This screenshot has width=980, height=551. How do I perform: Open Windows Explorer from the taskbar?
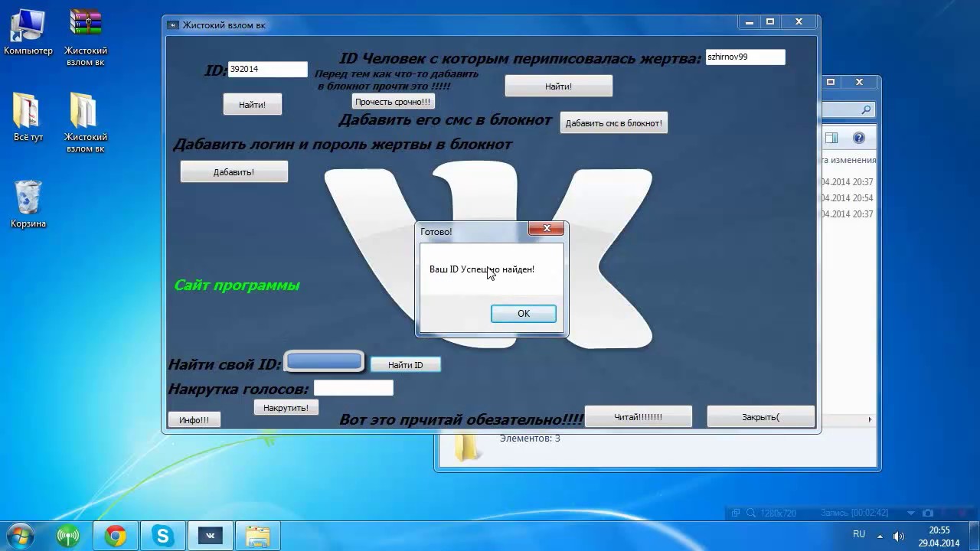point(258,536)
